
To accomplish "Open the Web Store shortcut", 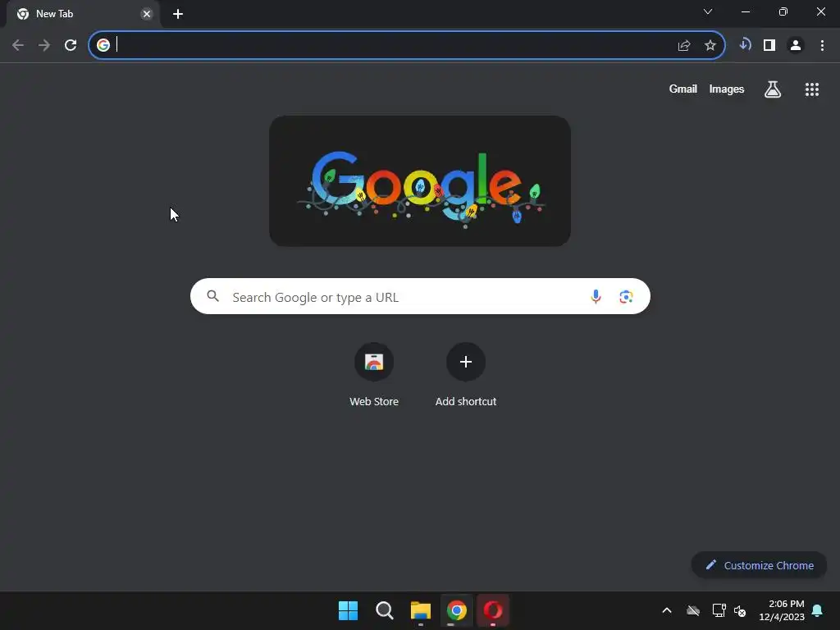I will coord(374,375).
